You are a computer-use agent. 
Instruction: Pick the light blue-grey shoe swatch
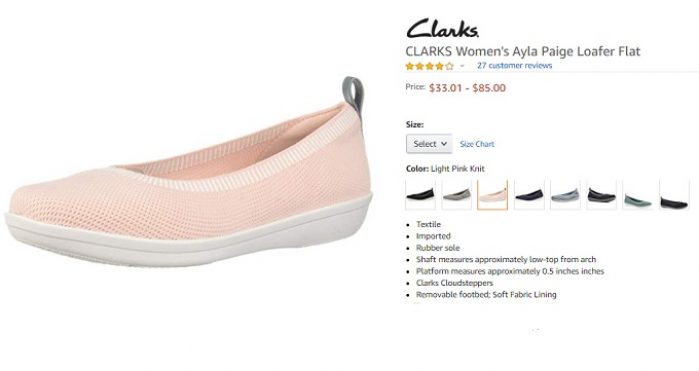(x=565, y=195)
